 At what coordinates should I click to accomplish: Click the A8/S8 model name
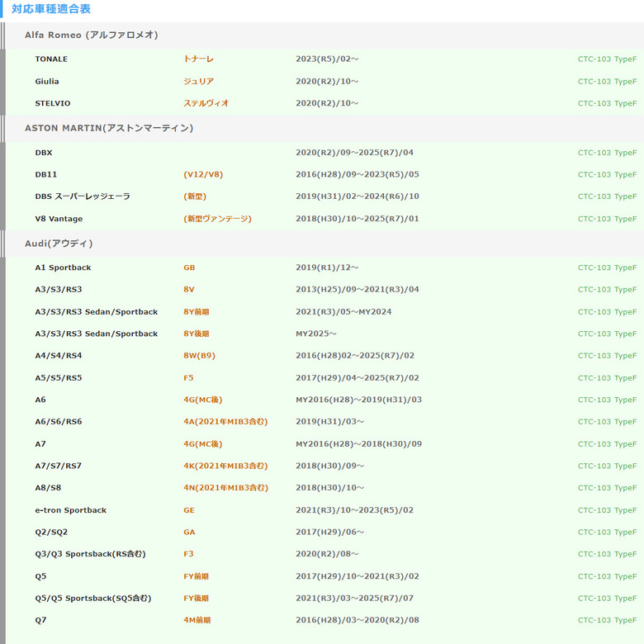click(48, 488)
